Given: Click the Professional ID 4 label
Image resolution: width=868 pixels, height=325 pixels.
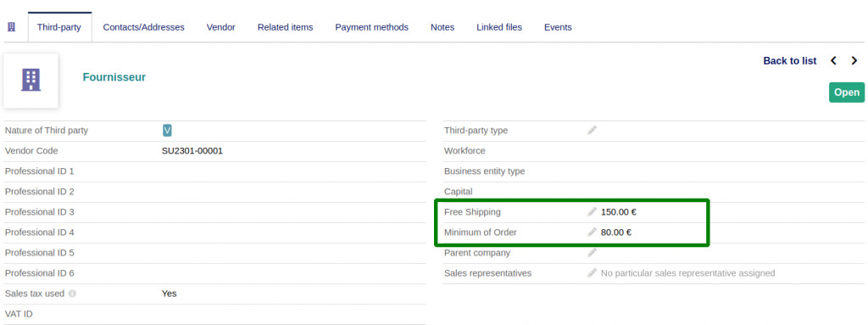Looking at the screenshot, I should point(39,233).
